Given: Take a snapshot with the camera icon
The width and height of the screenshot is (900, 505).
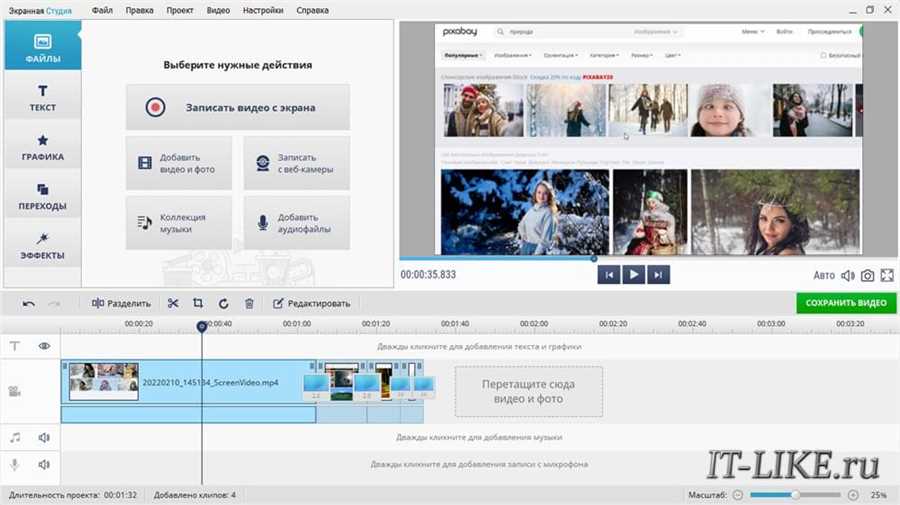Looking at the screenshot, I should (x=867, y=275).
